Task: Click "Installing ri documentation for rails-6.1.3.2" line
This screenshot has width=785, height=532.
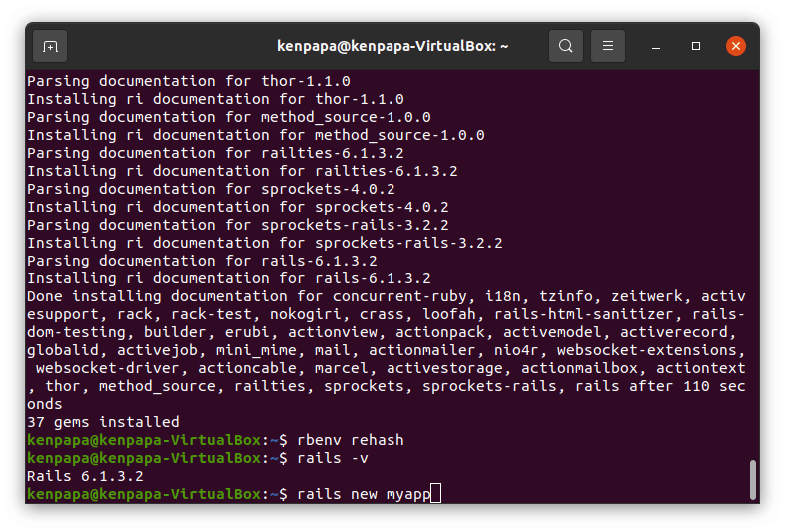Action: (229, 278)
